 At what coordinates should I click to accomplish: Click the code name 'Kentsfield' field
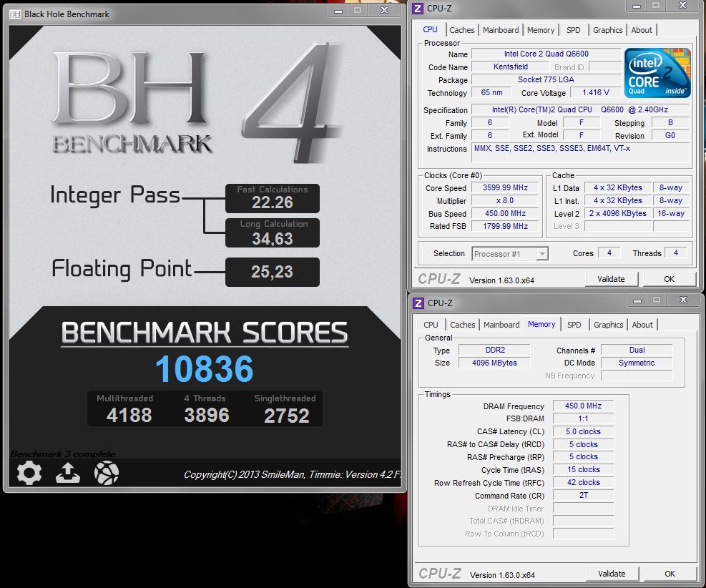[x=510, y=67]
